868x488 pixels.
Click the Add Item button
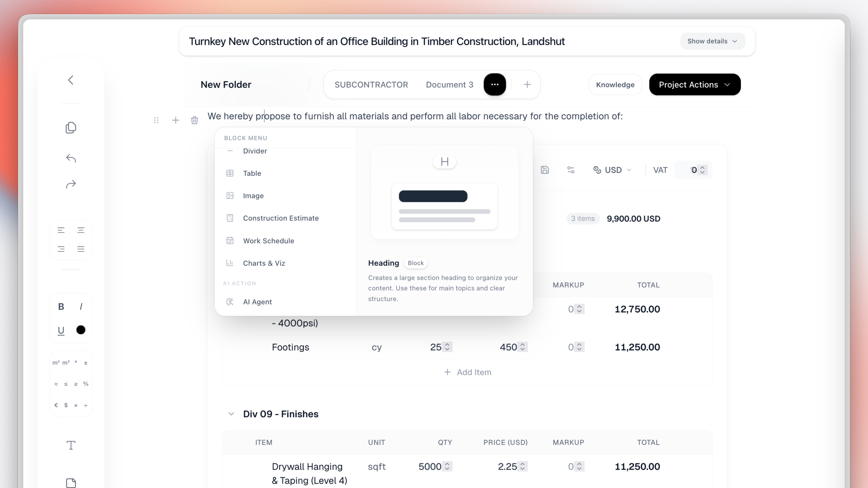[468, 372]
